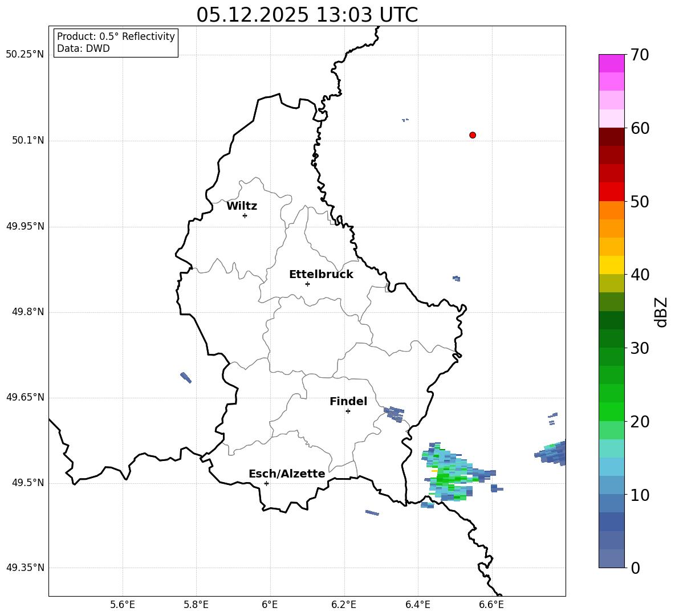
Task: Click the 5.6°E longitude label
Action: click(x=123, y=605)
